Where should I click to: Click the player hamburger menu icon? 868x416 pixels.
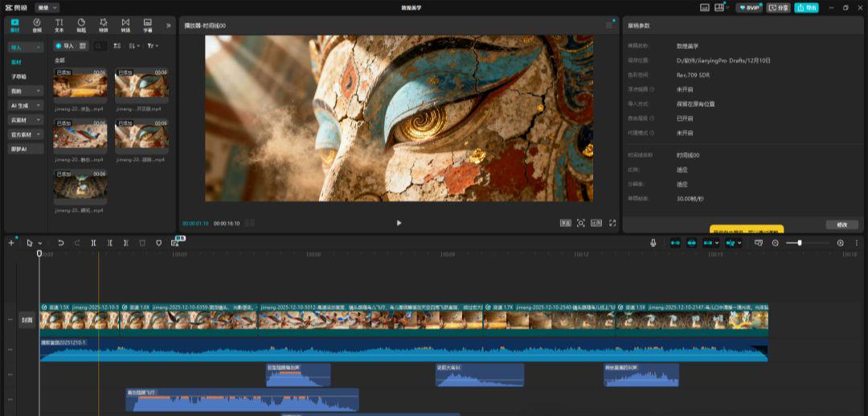coord(609,26)
